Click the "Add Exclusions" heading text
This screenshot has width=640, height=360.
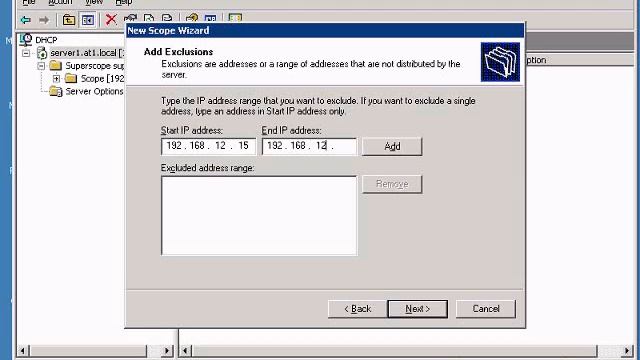pyautogui.click(x=178, y=52)
